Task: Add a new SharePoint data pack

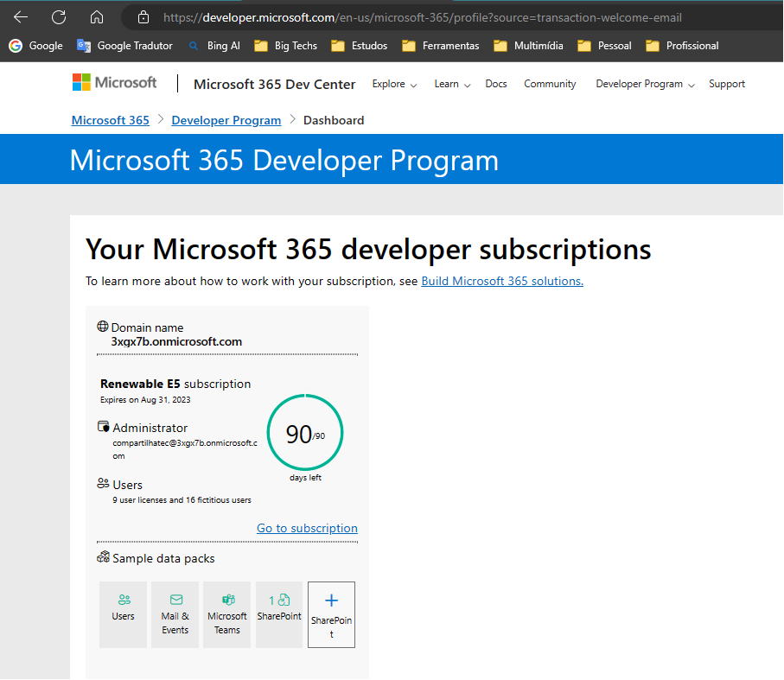Action: (x=331, y=614)
